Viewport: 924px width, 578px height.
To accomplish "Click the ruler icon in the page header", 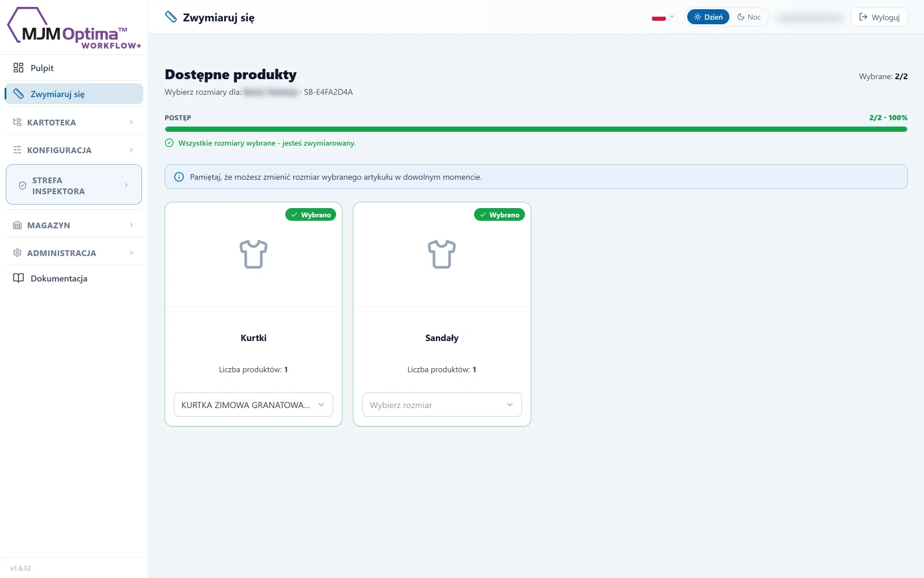I will pyautogui.click(x=171, y=17).
